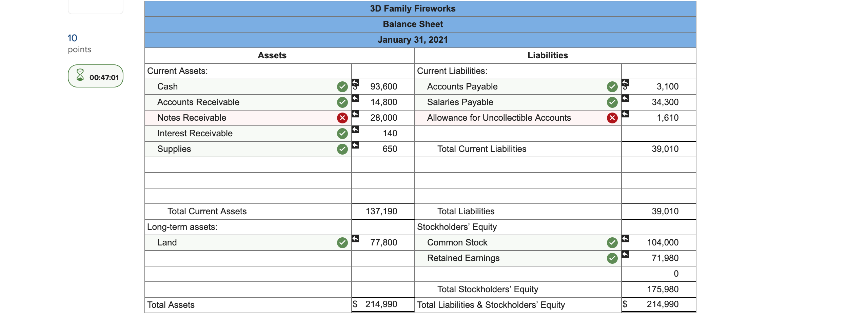Click the 39,010 Total Current Liabilities value
This screenshot has width=868, height=318.
point(665,149)
